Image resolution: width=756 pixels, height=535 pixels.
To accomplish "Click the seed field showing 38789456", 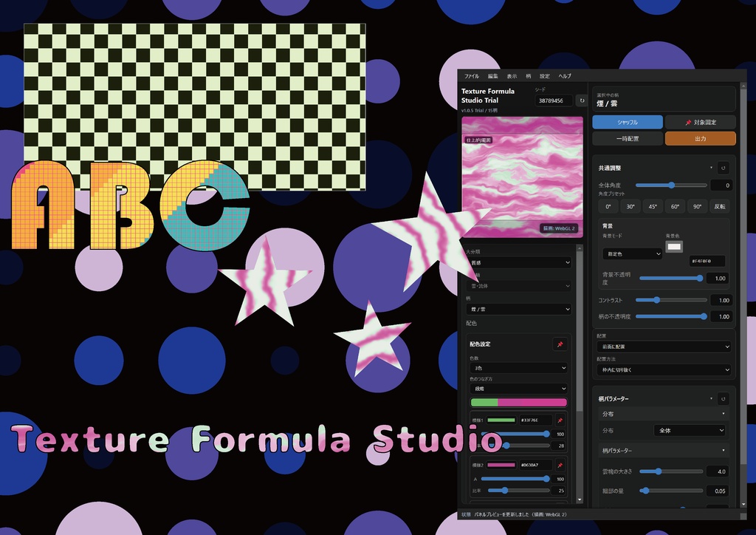I will (554, 100).
